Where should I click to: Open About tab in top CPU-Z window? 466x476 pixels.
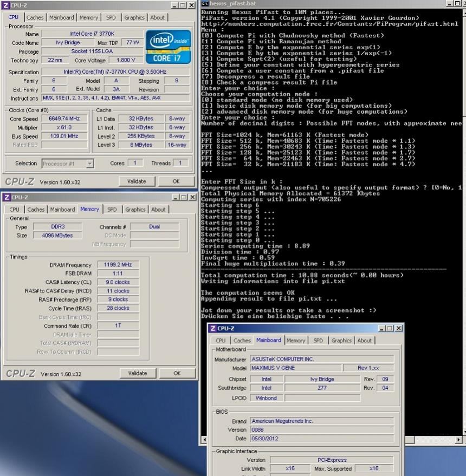(x=157, y=18)
